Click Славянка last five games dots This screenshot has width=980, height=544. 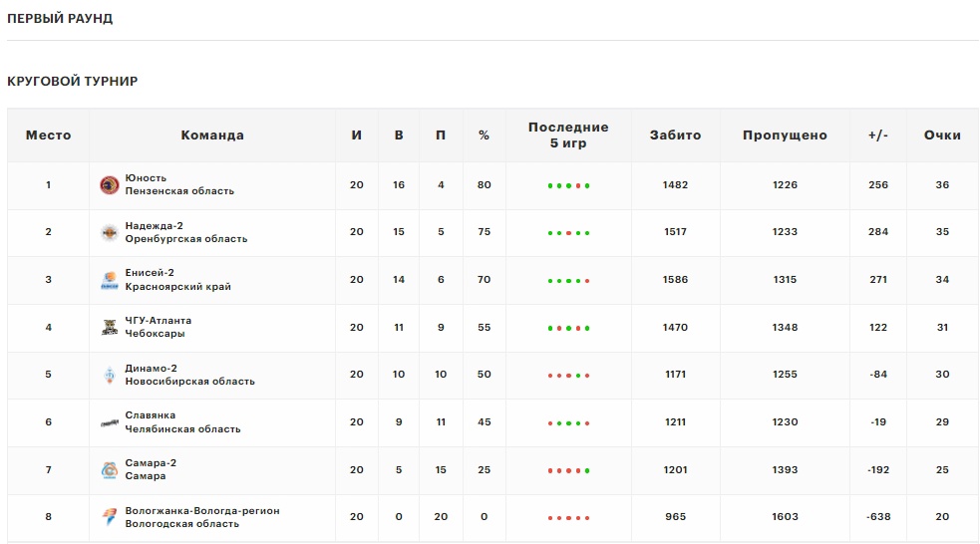click(568, 422)
